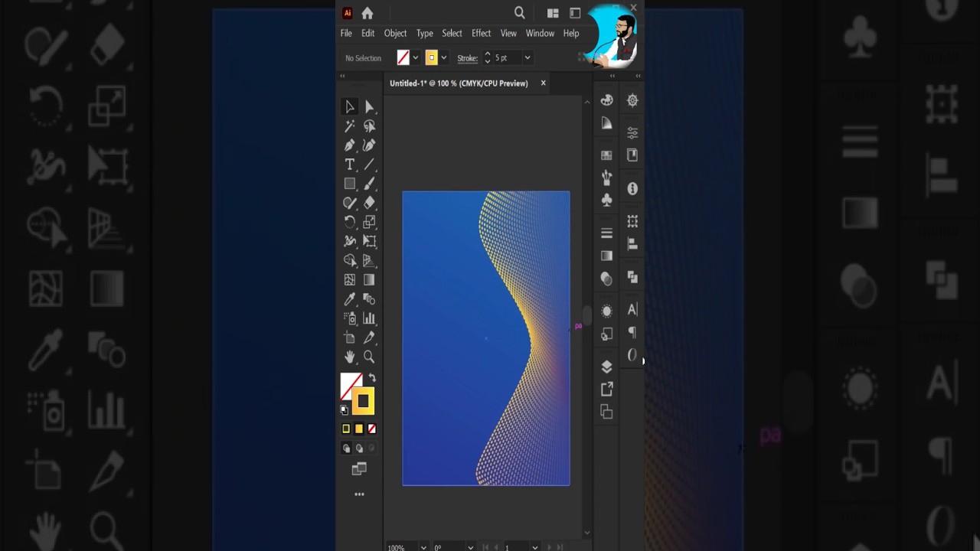Select the Hand tool
The width and height of the screenshot is (980, 551).
click(349, 357)
